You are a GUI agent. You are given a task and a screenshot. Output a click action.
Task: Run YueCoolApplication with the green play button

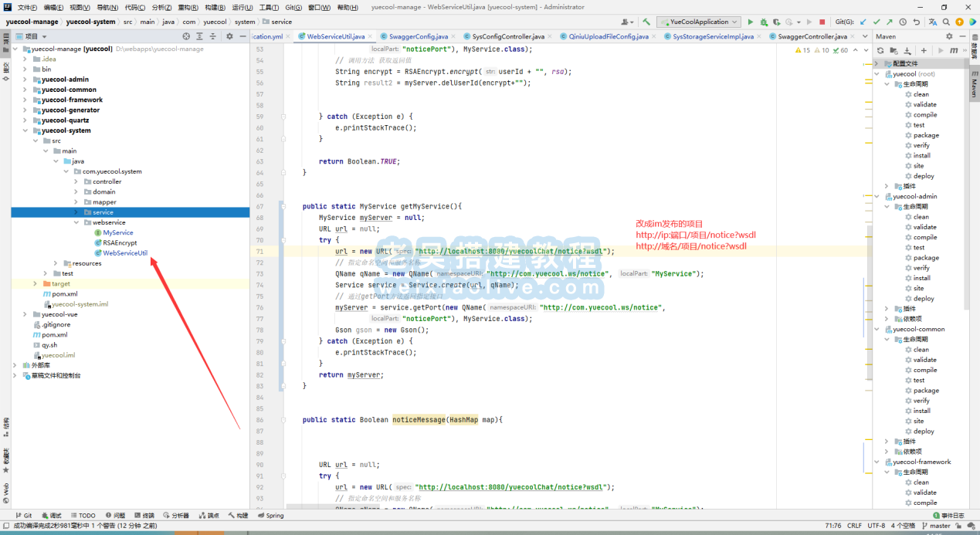pos(750,22)
